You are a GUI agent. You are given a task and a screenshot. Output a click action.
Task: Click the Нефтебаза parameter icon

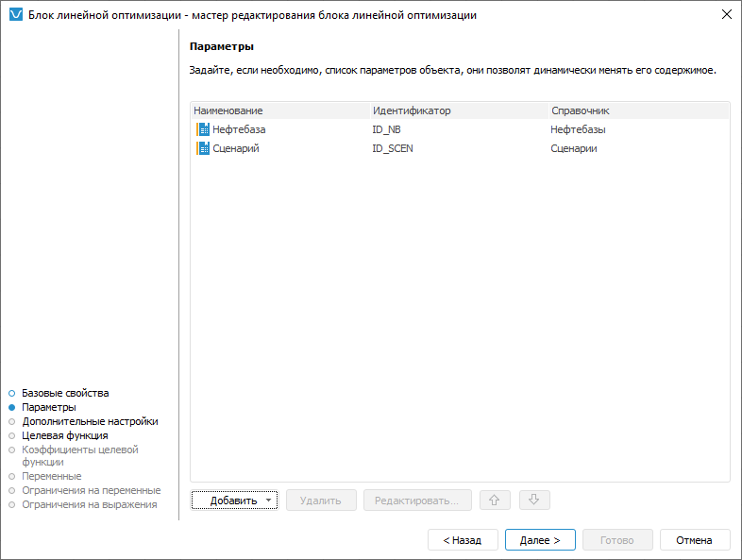coord(203,129)
